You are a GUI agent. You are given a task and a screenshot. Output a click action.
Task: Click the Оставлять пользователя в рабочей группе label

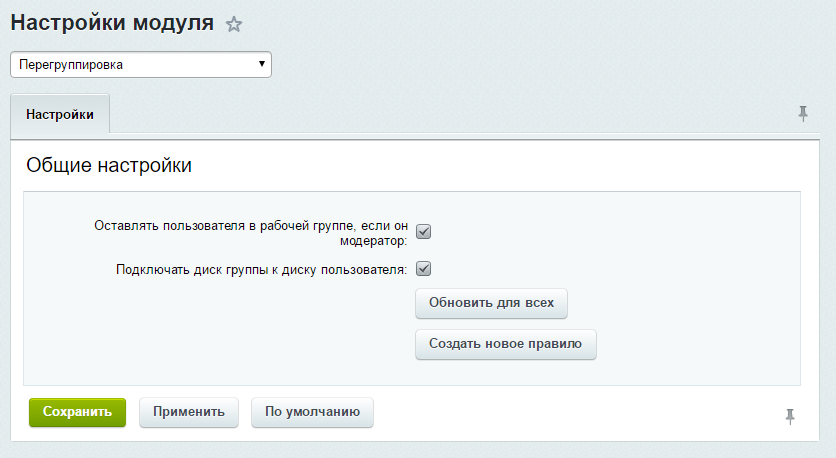coord(250,226)
